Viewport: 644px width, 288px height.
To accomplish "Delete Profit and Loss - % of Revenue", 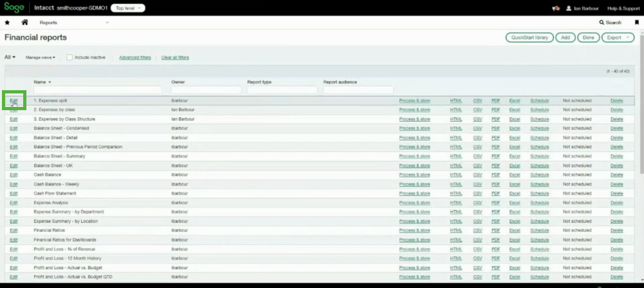I will click(x=616, y=249).
